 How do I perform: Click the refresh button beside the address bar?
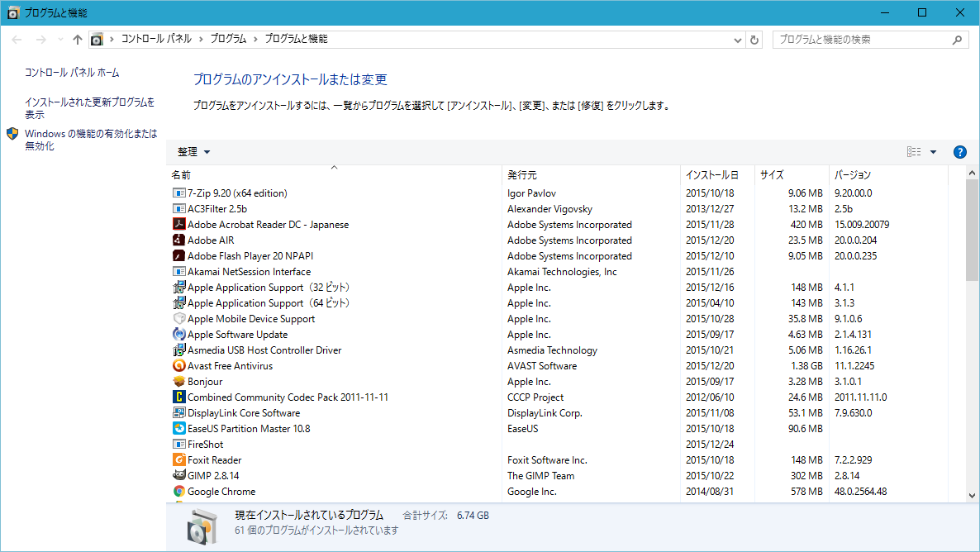[x=754, y=40]
